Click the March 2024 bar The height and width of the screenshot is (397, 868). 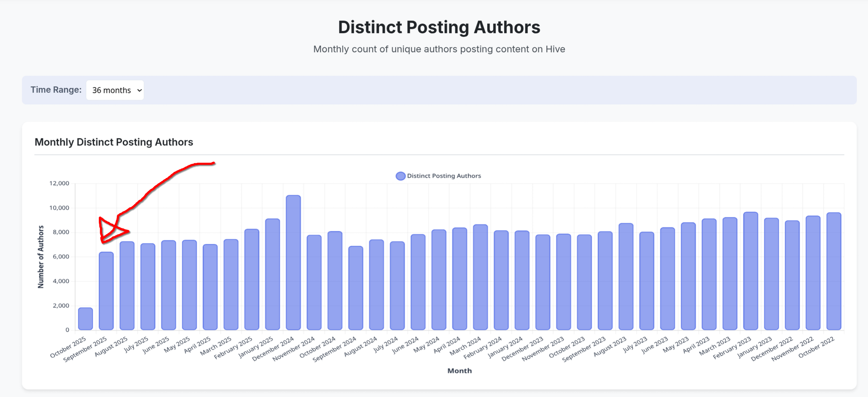point(480,277)
